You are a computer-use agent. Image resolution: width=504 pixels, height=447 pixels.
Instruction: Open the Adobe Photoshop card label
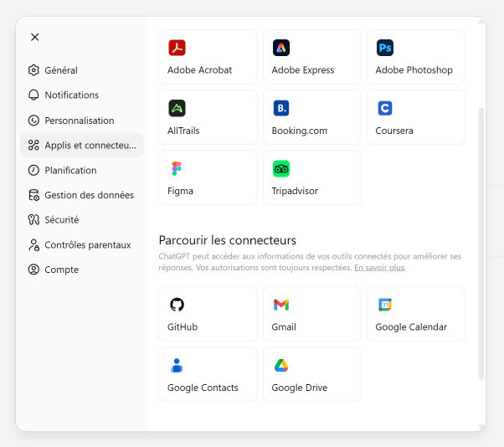click(x=414, y=70)
